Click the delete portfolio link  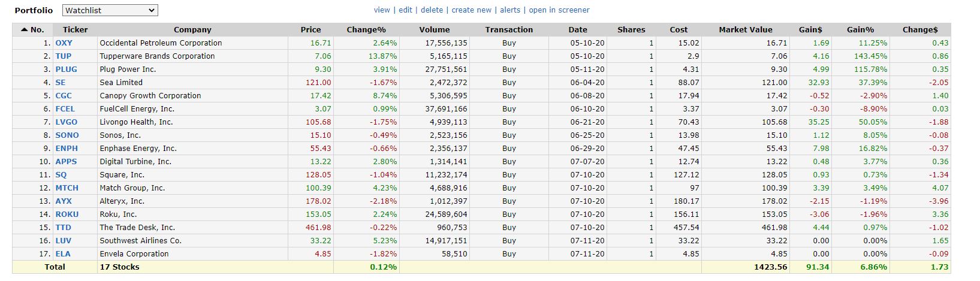[432, 10]
